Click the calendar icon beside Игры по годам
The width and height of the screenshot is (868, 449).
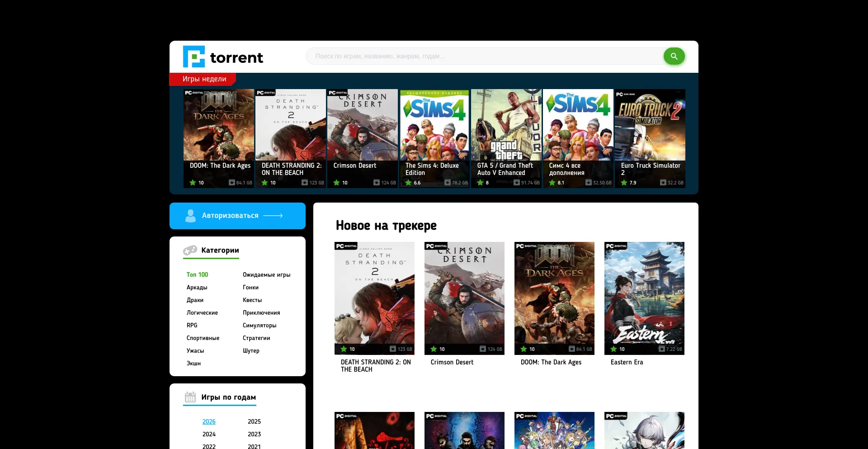pos(190,397)
